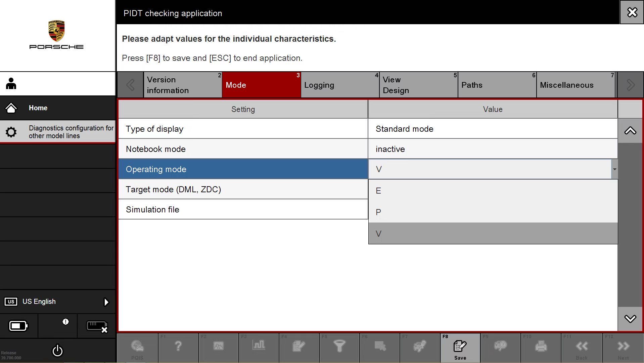The height and width of the screenshot is (363, 644).
Task: Click the F3 chart graph icon
Action: pos(259,345)
